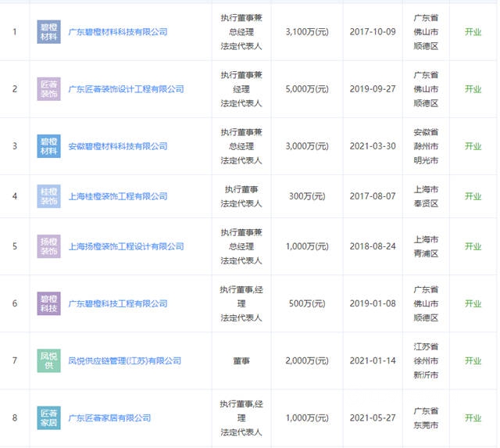
Task: Open the 上海桂橙装饰工程有限公司 link
Action: tap(118, 196)
